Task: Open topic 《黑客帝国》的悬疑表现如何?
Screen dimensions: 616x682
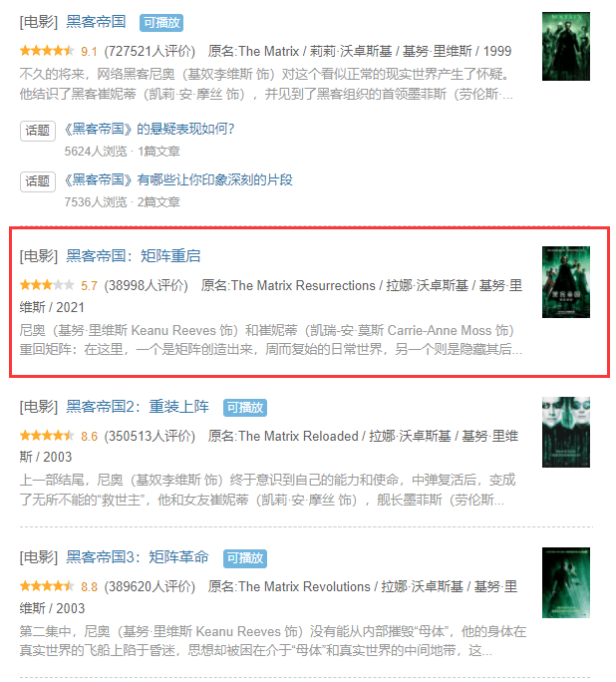Action: pyautogui.click(x=150, y=129)
